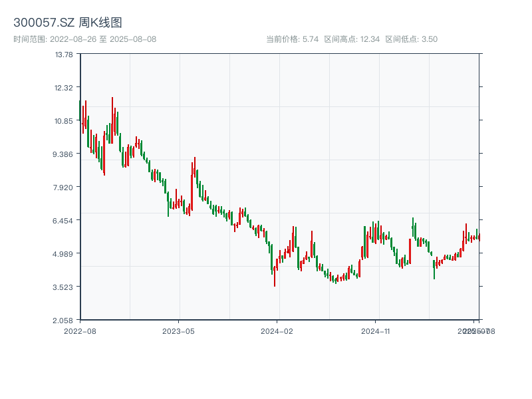Click the 当前价格 5.74 label

click(x=292, y=39)
